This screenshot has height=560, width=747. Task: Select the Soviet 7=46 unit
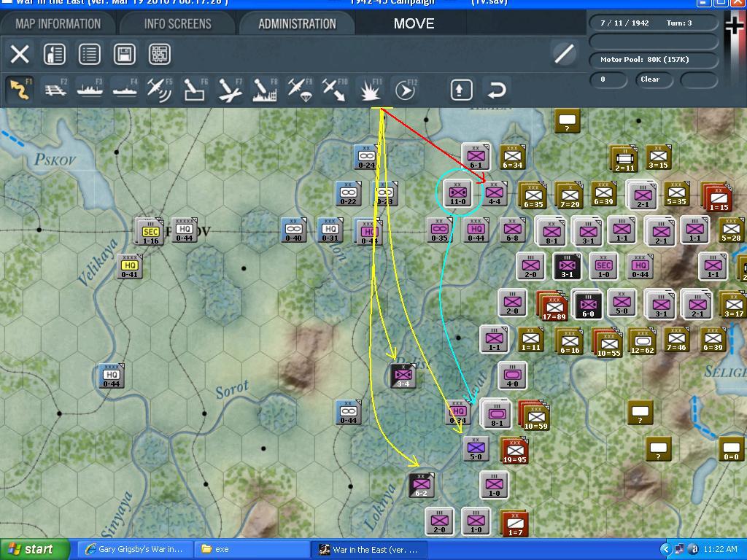(x=676, y=339)
